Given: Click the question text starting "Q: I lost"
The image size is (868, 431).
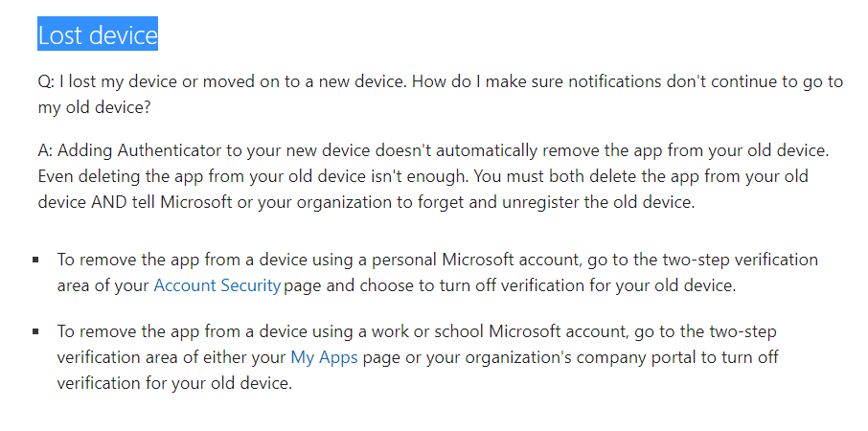Looking at the screenshot, I should pos(440,95).
